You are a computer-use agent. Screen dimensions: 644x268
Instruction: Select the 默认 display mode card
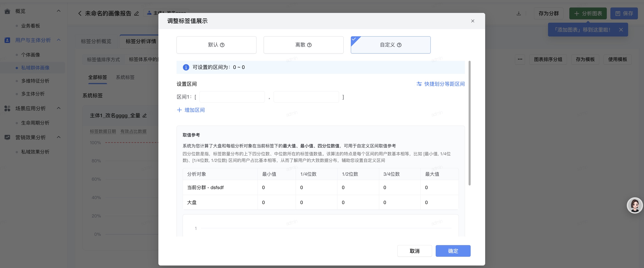click(216, 45)
